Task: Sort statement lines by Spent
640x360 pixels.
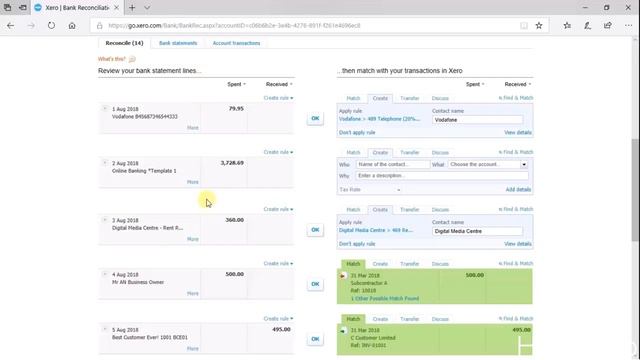Action: [x=236, y=84]
